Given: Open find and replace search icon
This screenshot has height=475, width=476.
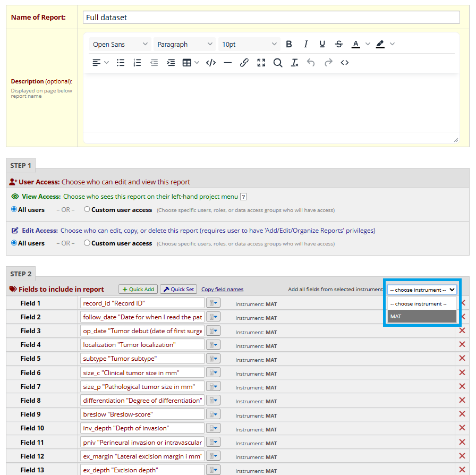Looking at the screenshot, I should pyautogui.click(x=278, y=63).
